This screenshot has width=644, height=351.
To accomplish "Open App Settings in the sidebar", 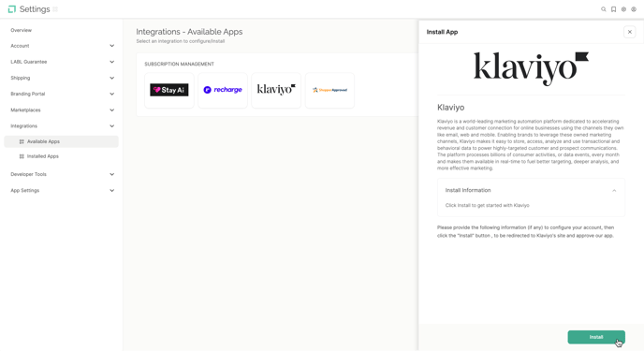I will coord(25,191).
